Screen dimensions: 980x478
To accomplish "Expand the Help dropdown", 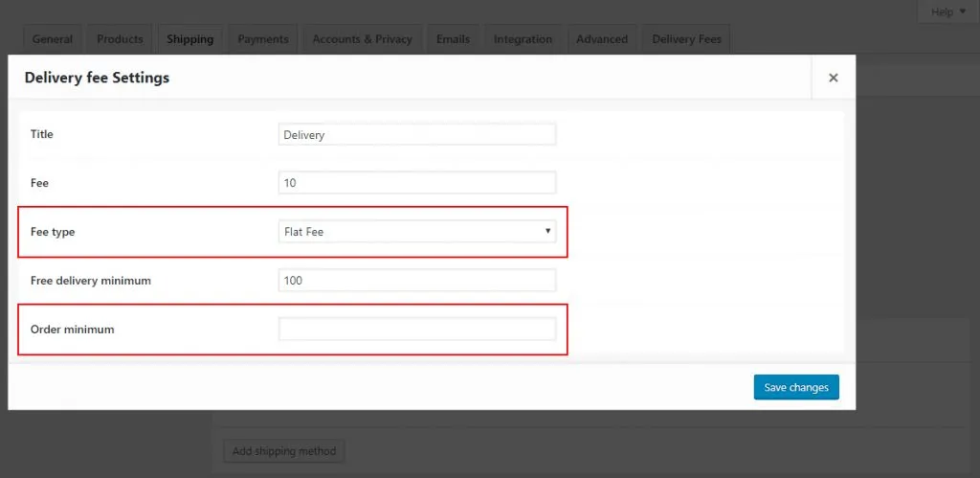I will point(948,11).
